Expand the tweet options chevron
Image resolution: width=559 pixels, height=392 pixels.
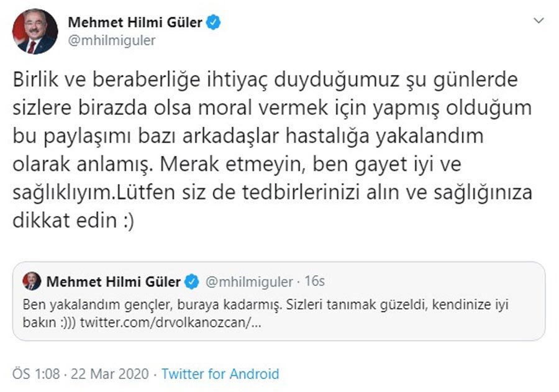(x=539, y=21)
